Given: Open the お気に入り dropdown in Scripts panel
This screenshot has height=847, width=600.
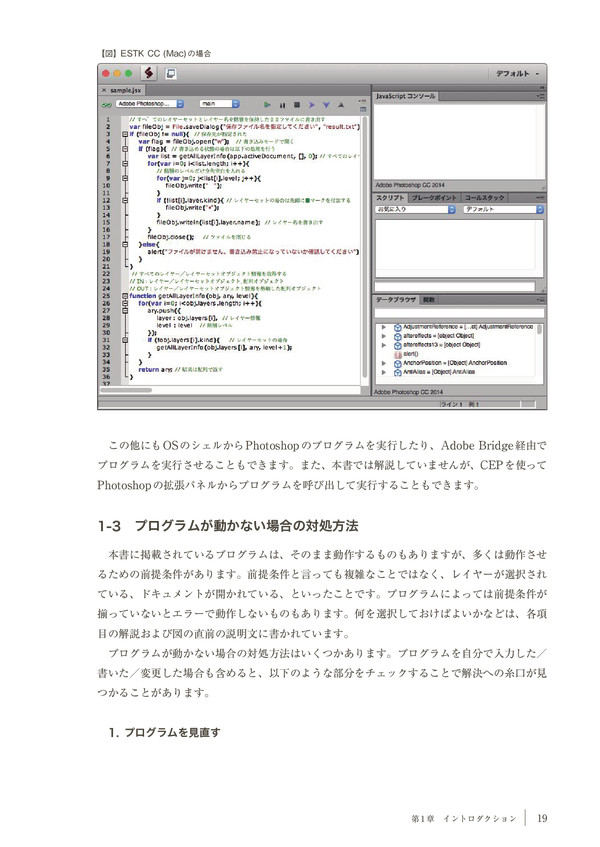Looking at the screenshot, I should click(415, 209).
